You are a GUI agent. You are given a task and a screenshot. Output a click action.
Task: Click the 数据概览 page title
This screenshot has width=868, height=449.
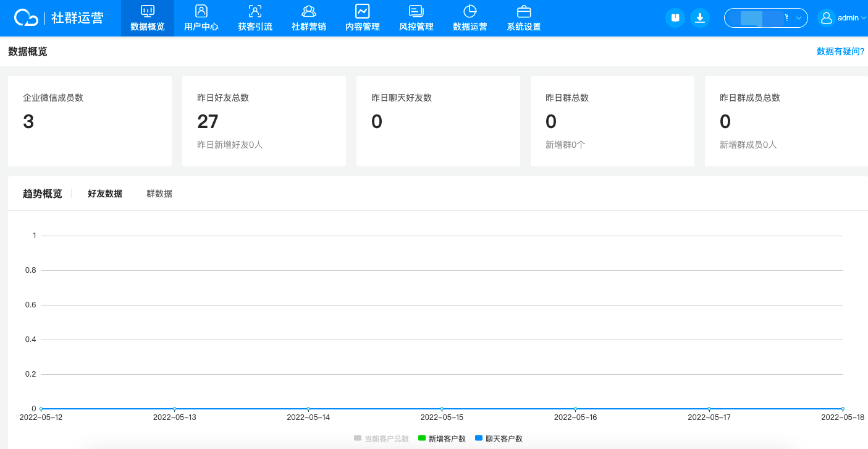(28, 51)
